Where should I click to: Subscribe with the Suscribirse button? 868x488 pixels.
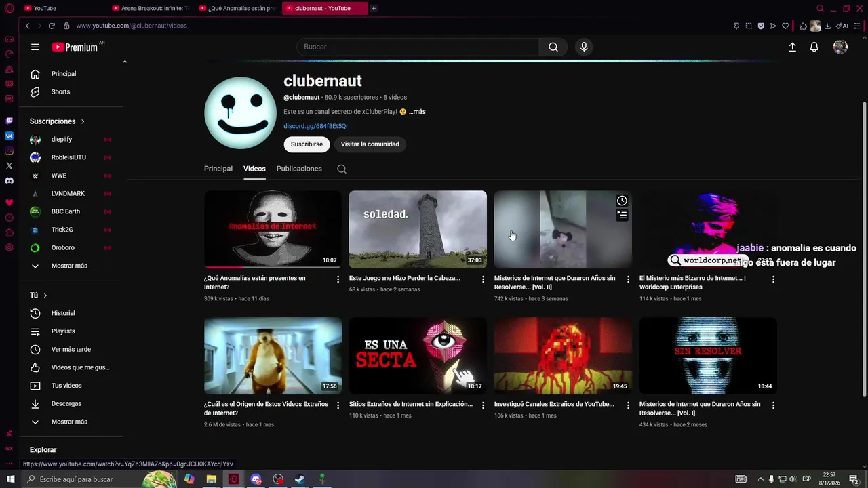click(x=307, y=144)
